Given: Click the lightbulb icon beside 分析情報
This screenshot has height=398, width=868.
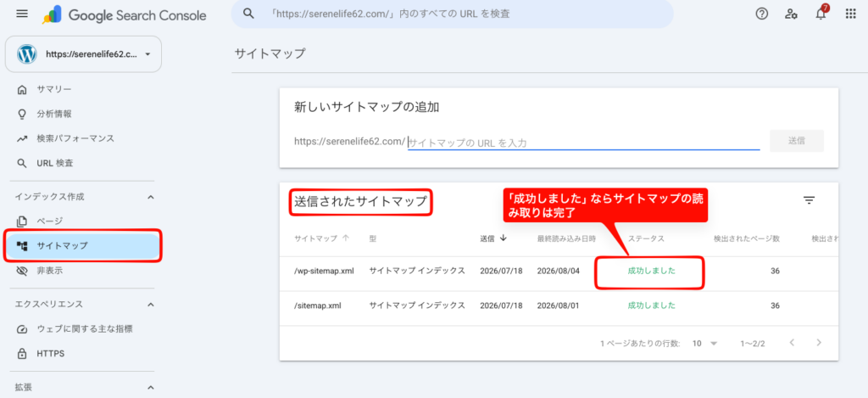Looking at the screenshot, I should (x=22, y=115).
